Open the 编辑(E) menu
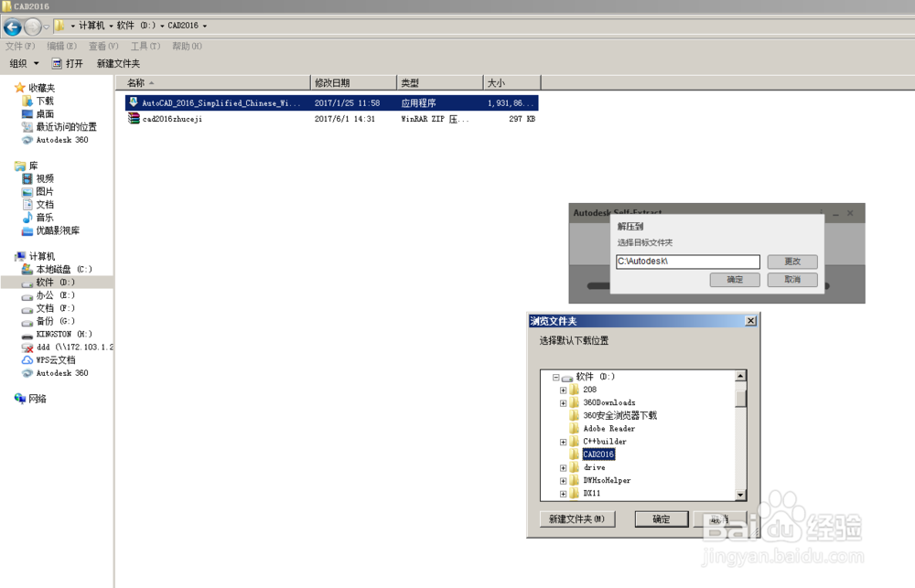This screenshot has height=588, width=915. [62, 46]
